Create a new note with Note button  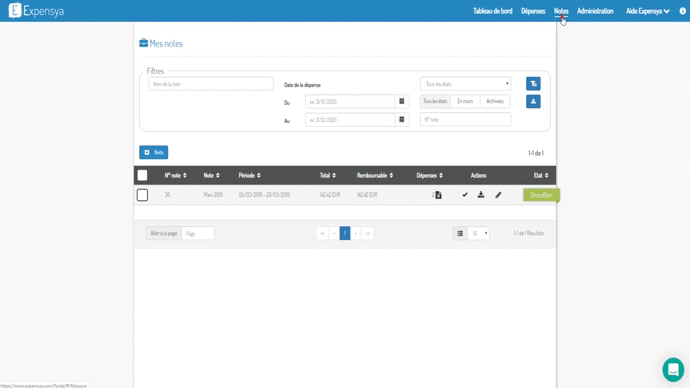[154, 152]
